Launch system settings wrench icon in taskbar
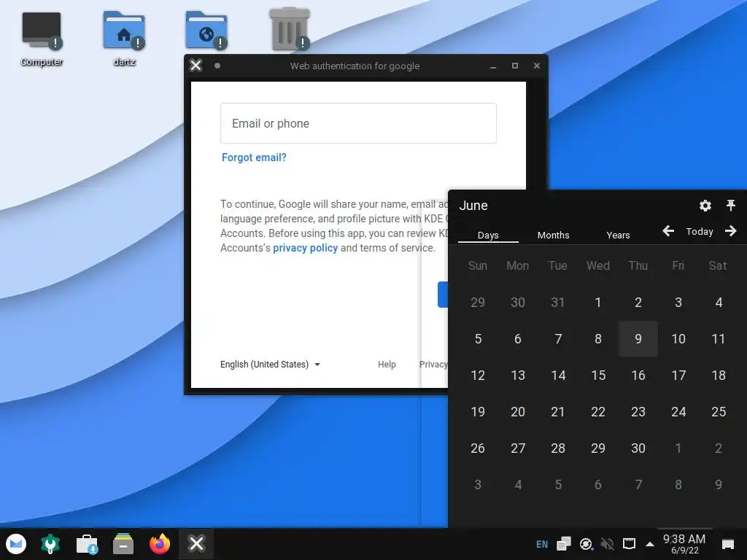747x560 pixels. tap(50, 544)
